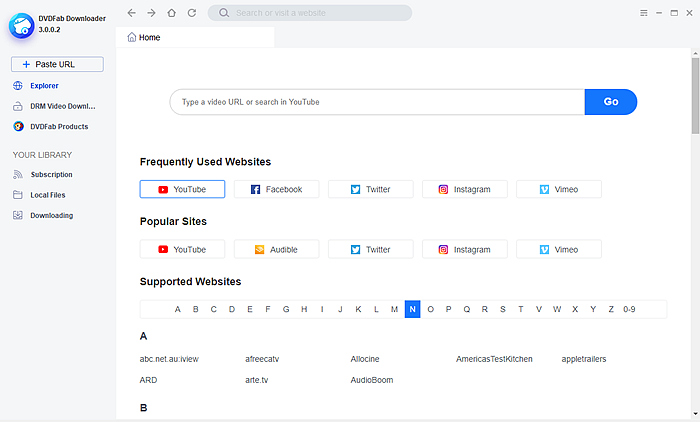Click the Subscription feed icon

coord(18,174)
